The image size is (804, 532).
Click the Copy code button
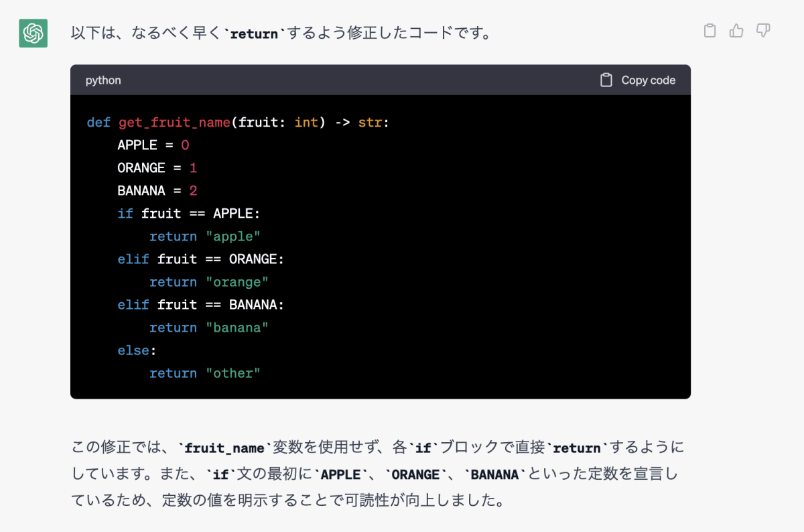point(638,80)
